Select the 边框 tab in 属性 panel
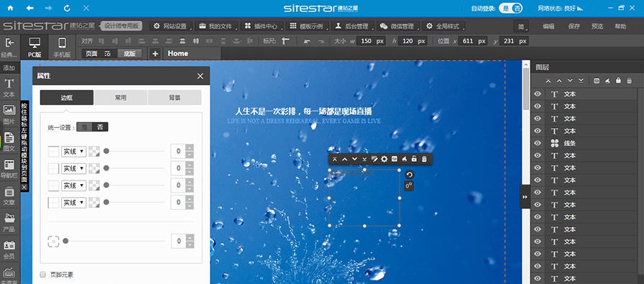Image resolution: width=644 pixels, height=284 pixels. 67,97
